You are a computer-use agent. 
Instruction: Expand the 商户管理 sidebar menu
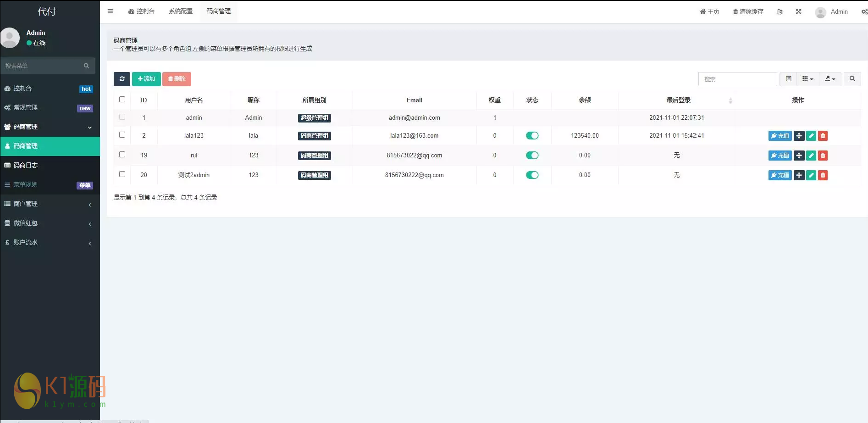[50, 204]
